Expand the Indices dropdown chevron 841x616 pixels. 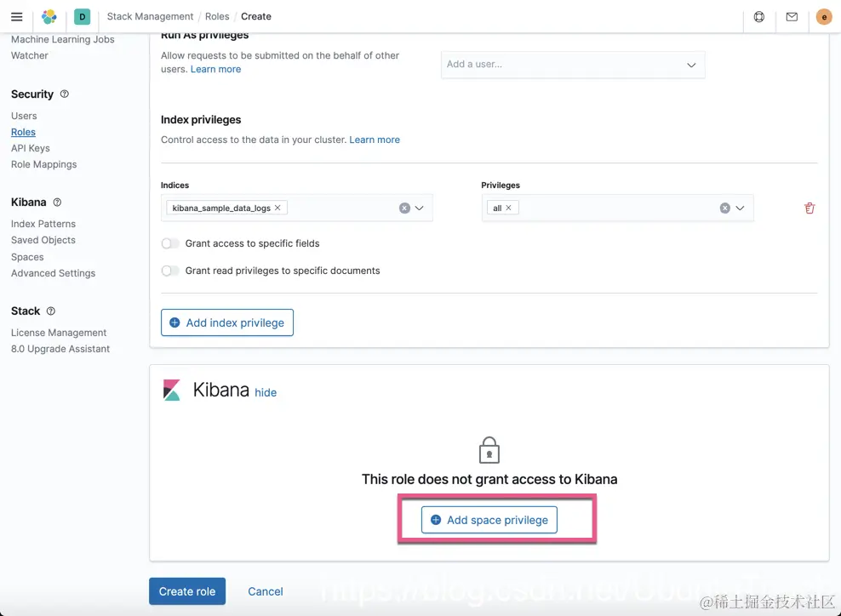(420, 208)
